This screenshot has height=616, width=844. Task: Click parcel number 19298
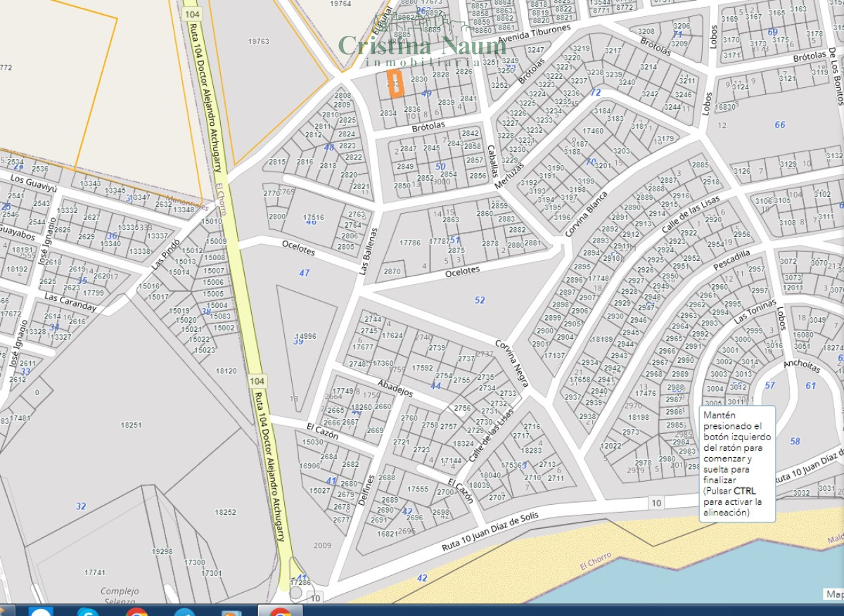(162, 552)
